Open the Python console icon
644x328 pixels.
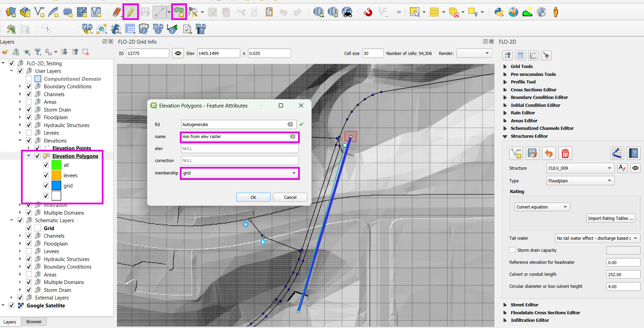pyautogui.click(x=499, y=12)
